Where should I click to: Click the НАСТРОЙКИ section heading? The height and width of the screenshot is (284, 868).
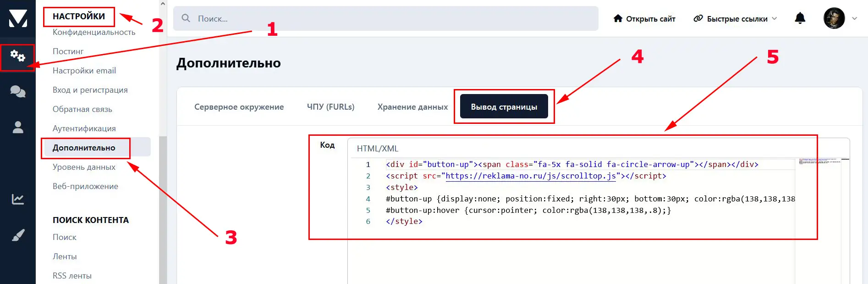[78, 17]
